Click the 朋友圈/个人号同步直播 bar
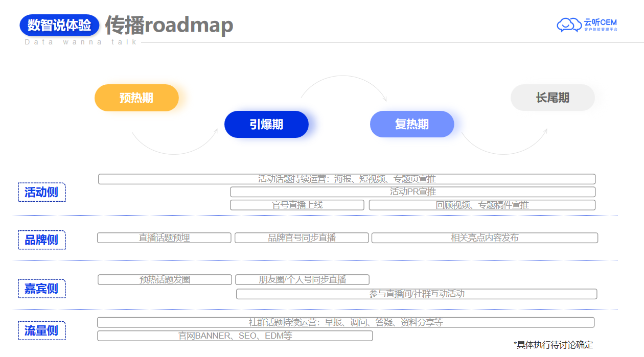644x357 pixels. (x=302, y=280)
